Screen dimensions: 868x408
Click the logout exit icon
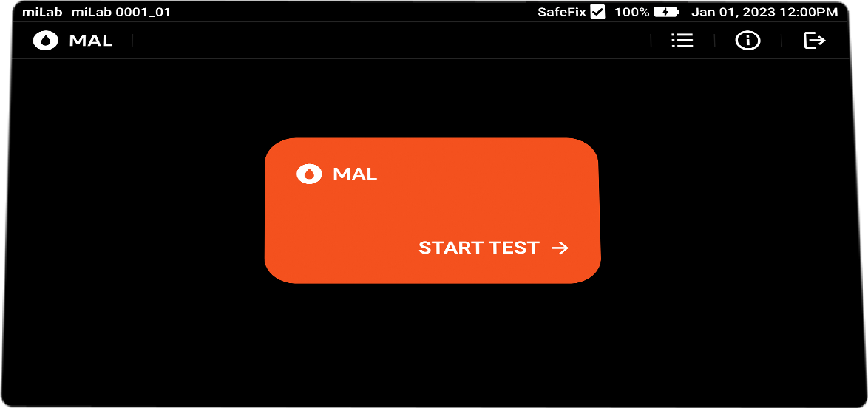click(x=814, y=41)
